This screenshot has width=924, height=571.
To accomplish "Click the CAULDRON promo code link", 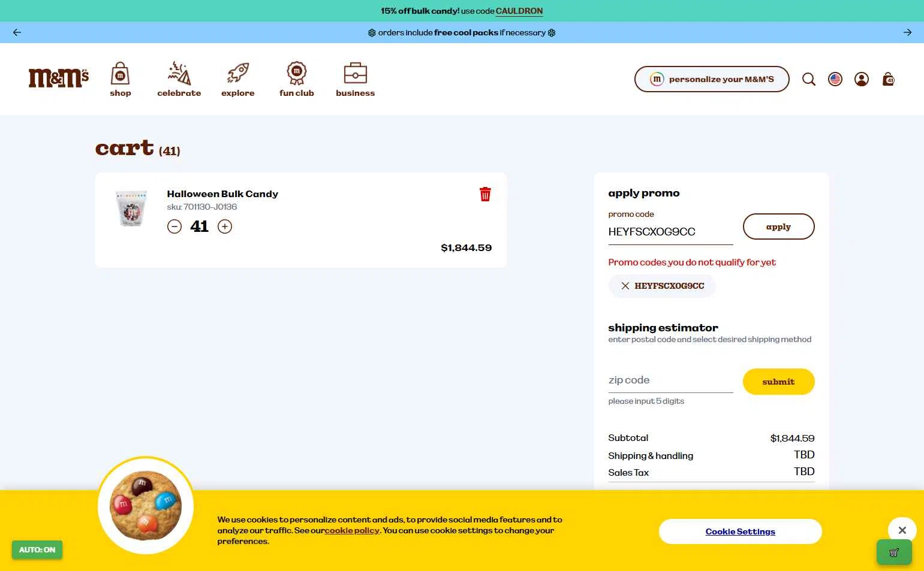I will 519,11.
